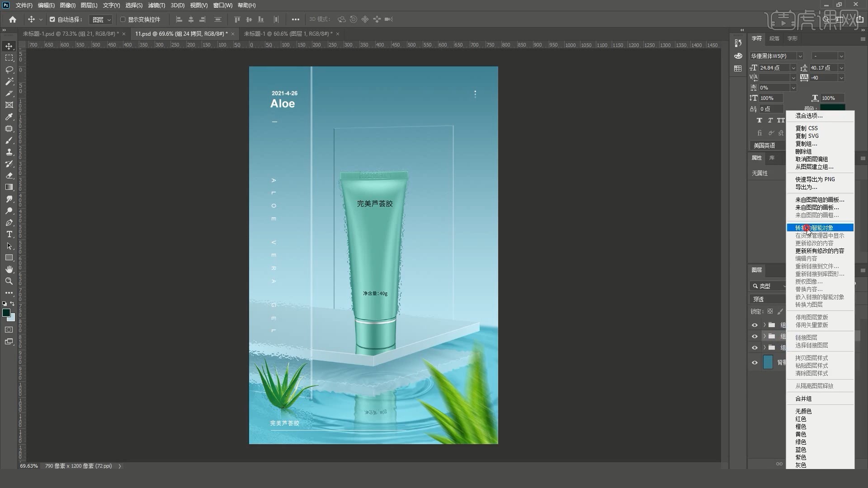Select the Horizontal Type tool
Image resolution: width=868 pixels, height=488 pixels.
click(9, 234)
